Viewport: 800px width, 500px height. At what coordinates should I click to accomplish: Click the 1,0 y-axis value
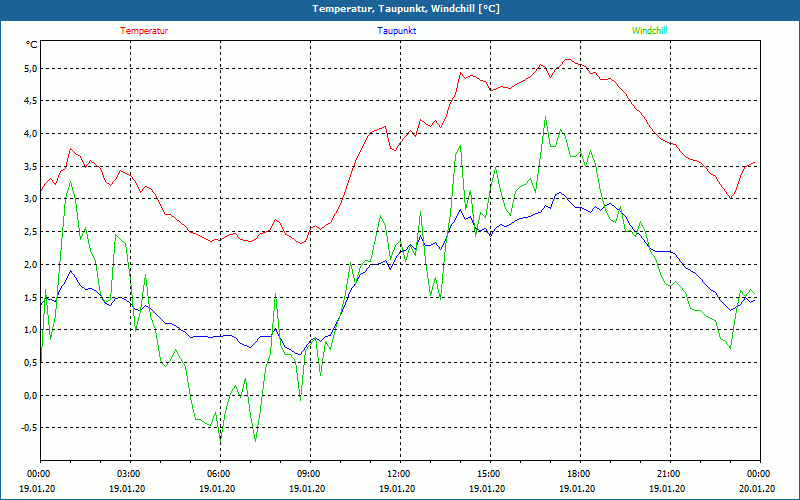(x=31, y=330)
